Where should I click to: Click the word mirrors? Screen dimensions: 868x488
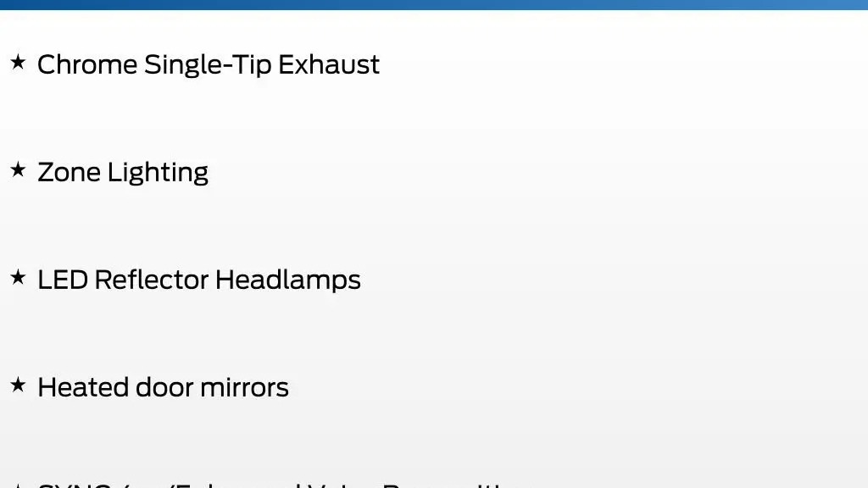tap(245, 388)
